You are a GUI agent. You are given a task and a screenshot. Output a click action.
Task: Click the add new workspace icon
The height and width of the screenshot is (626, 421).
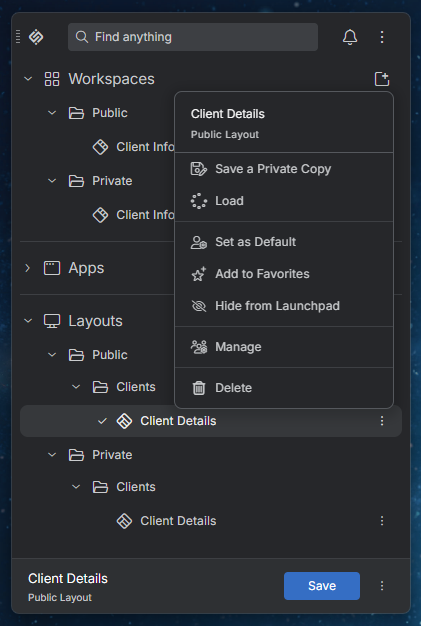pos(382,79)
